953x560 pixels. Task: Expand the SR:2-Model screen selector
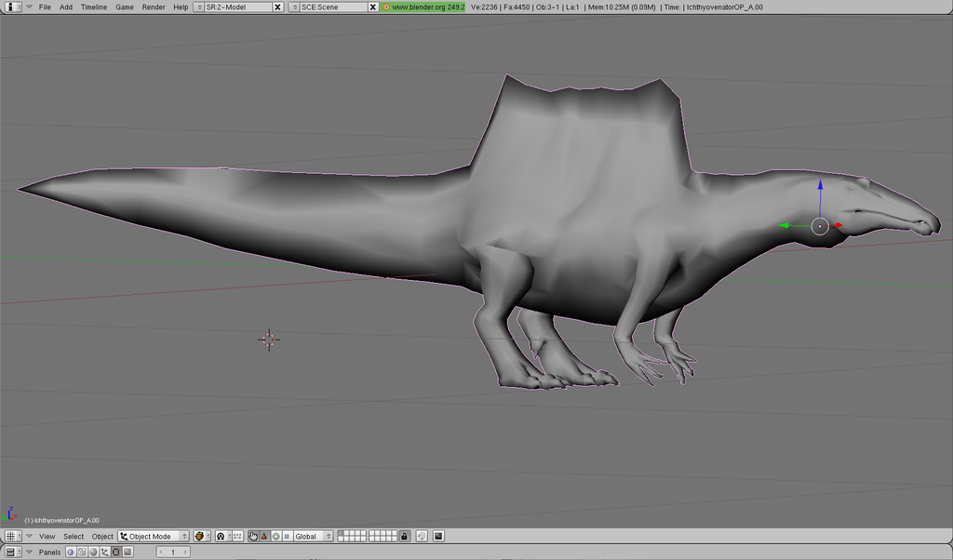(199, 7)
